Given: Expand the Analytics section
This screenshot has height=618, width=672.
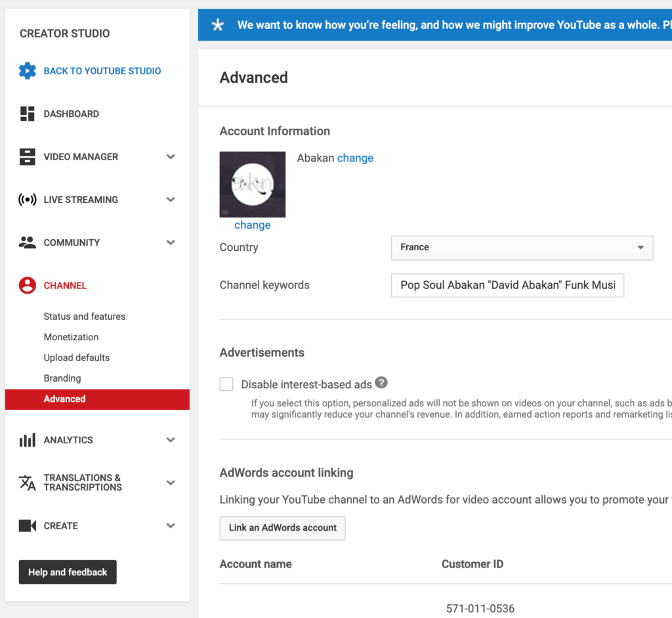Looking at the screenshot, I should pos(171,440).
